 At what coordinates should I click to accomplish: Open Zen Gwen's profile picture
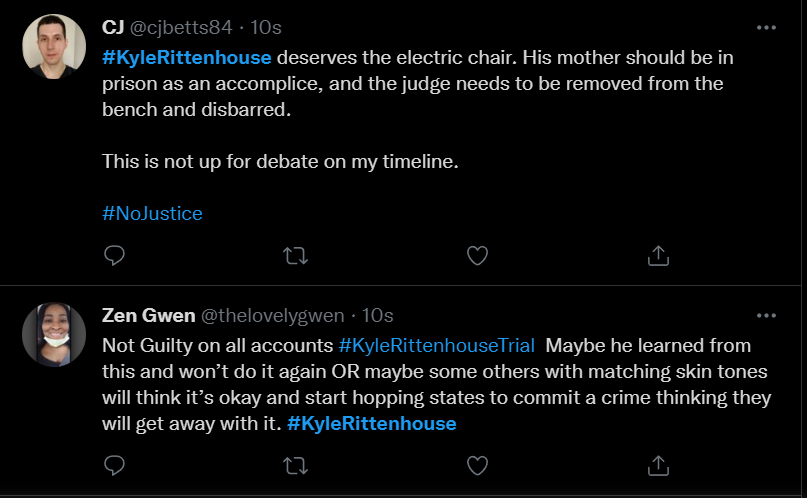tap(54, 334)
